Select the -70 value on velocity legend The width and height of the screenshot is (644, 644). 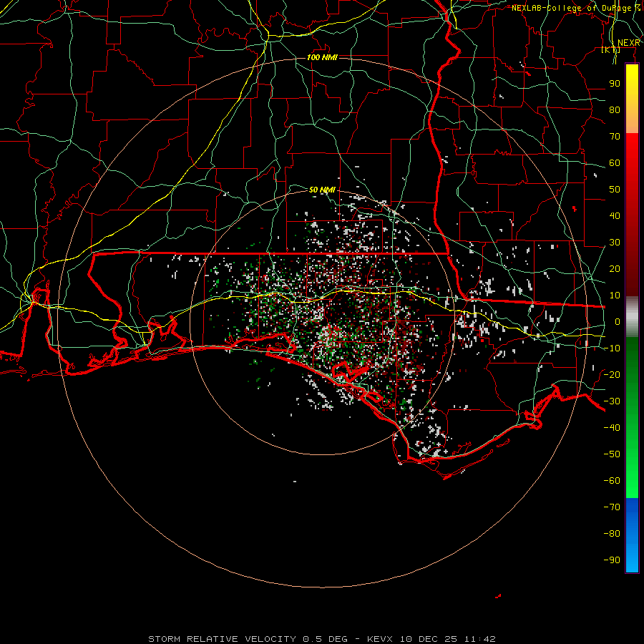click(612, 507)
